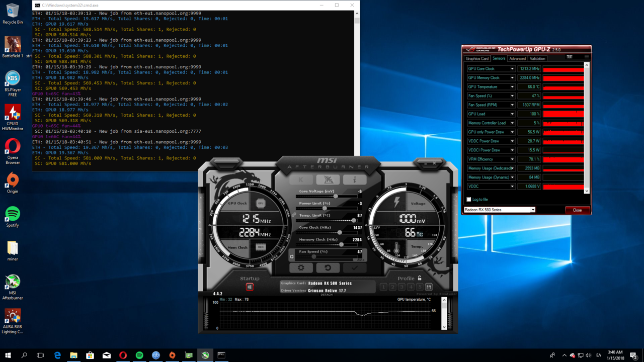Open Spotify desktop icon
The width and height of the screenshot is (644, 362).
[x=13, y=217]
